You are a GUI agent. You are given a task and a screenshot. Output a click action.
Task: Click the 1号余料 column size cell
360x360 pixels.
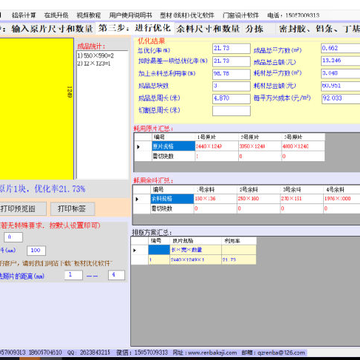coord(215,199)
